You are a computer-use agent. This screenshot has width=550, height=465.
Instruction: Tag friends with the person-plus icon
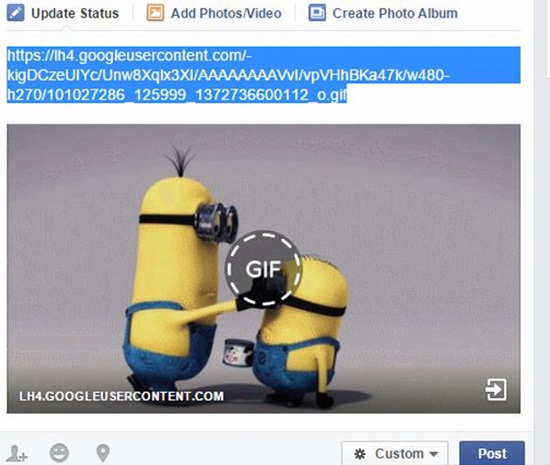pyautogui.click(x=17, y=453)
